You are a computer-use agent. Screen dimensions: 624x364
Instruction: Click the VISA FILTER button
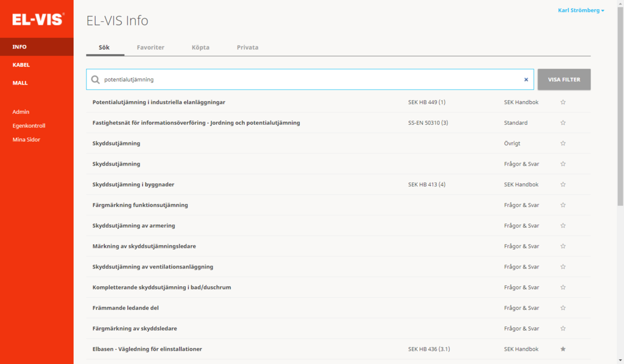[x=564, y=80]
